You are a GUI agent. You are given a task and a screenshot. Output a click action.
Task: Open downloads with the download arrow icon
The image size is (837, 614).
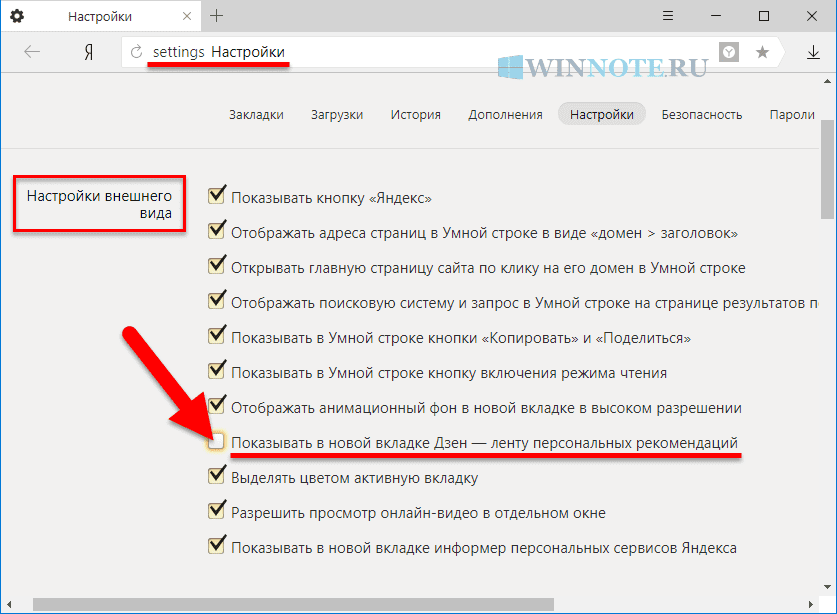click(813, 52)
